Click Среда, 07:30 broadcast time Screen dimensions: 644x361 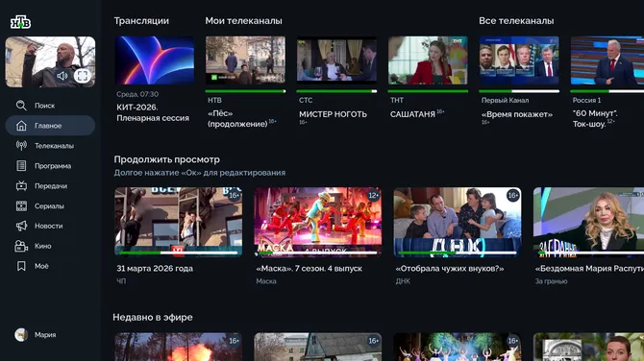point(137,94)
